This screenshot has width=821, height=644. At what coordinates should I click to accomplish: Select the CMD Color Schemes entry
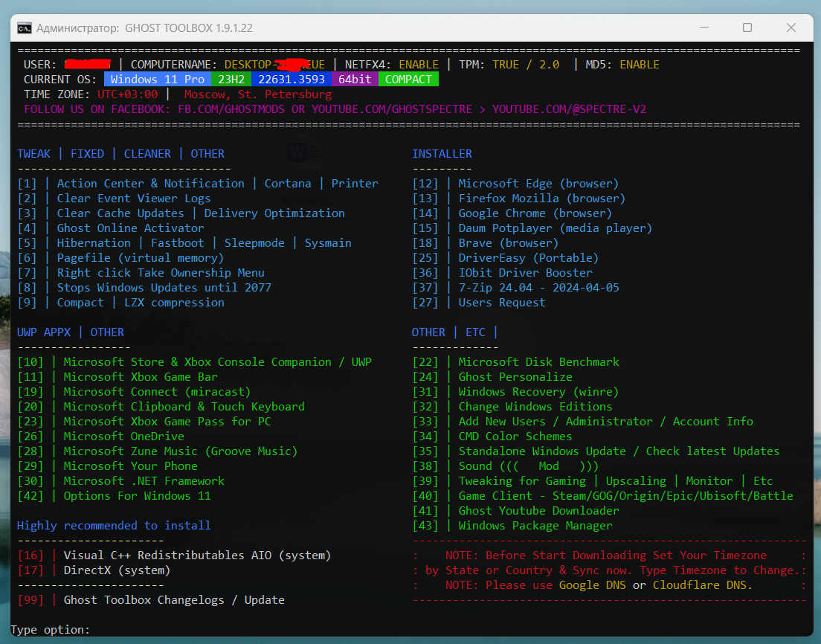coord(515,437)
